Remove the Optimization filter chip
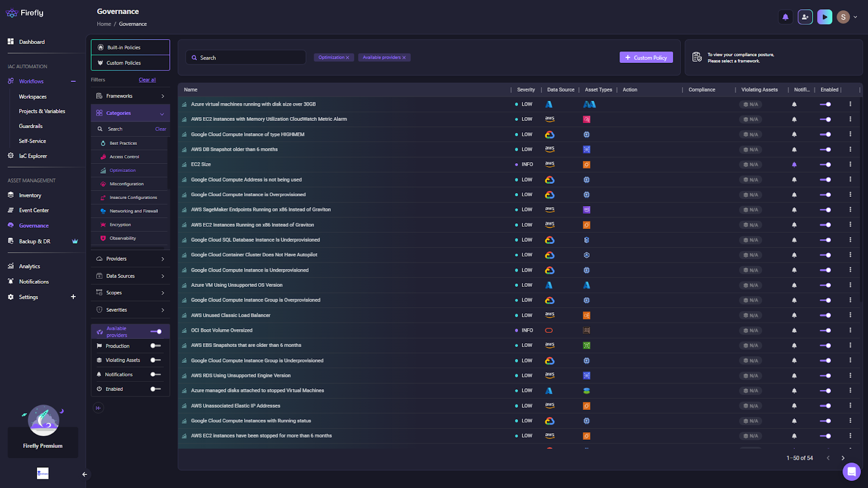The width and height of the screenshot is (868, 488). tap(348, 57)
